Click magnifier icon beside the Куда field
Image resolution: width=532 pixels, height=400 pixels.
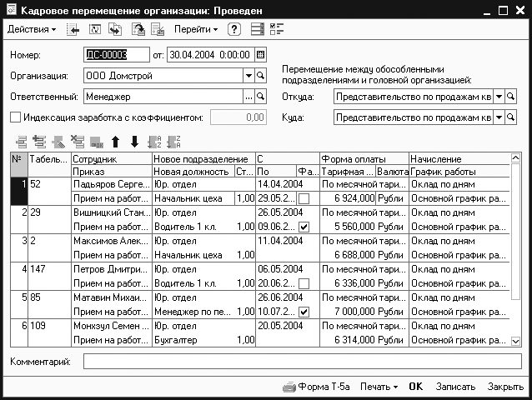(x=511, y=117)
